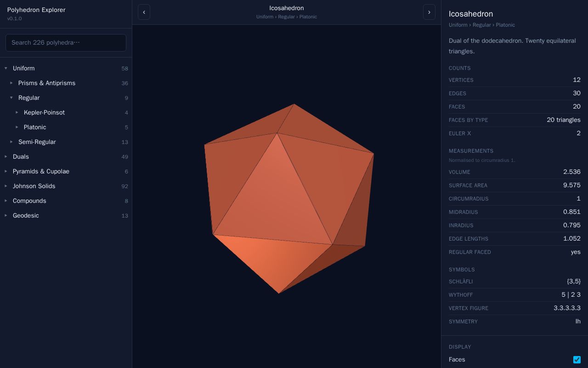Click the Duals count 49
This screenshot has height=368, width=588.
124,157
